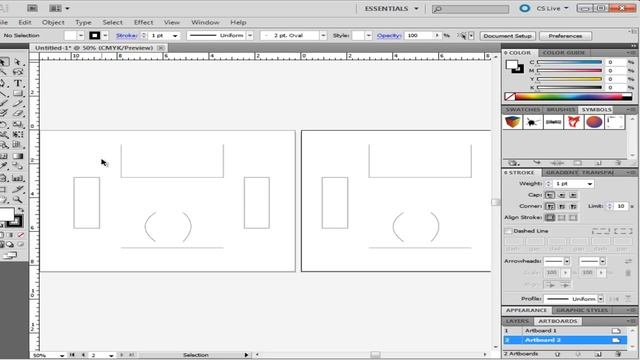Choose Projecting Cap in Stroke panel
The image size is (640, 360).
[573, 195]
